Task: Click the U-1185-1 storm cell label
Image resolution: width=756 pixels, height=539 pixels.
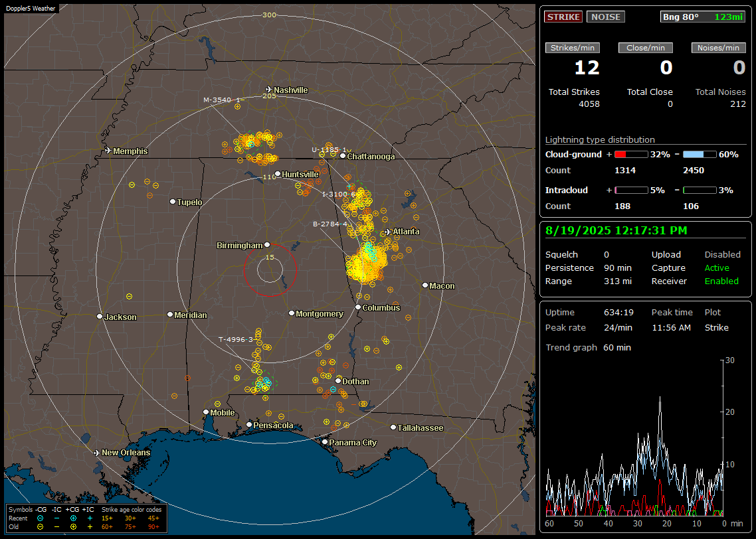Action: click(x=330, y=150)
